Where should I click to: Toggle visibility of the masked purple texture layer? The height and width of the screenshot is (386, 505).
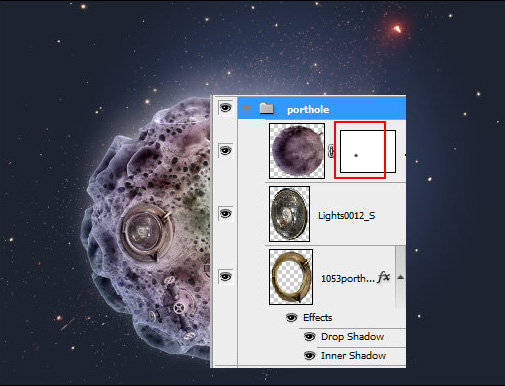(x=225, y=151)
